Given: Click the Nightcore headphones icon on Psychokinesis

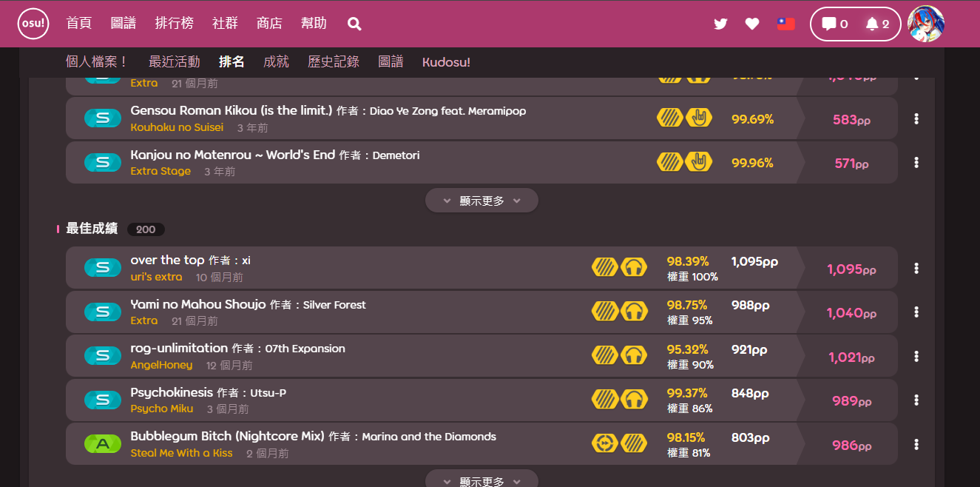Looking at the screenshot, I should tap(634, 400).
